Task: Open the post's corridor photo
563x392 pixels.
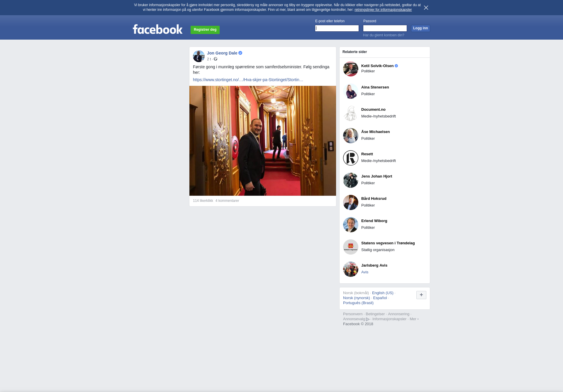Action: point(262,141)
